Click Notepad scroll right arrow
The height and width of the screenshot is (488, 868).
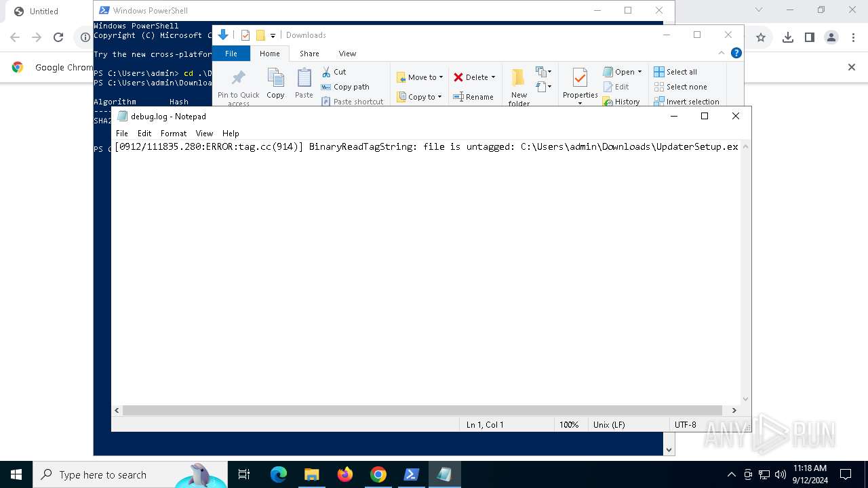pos(734,410)
